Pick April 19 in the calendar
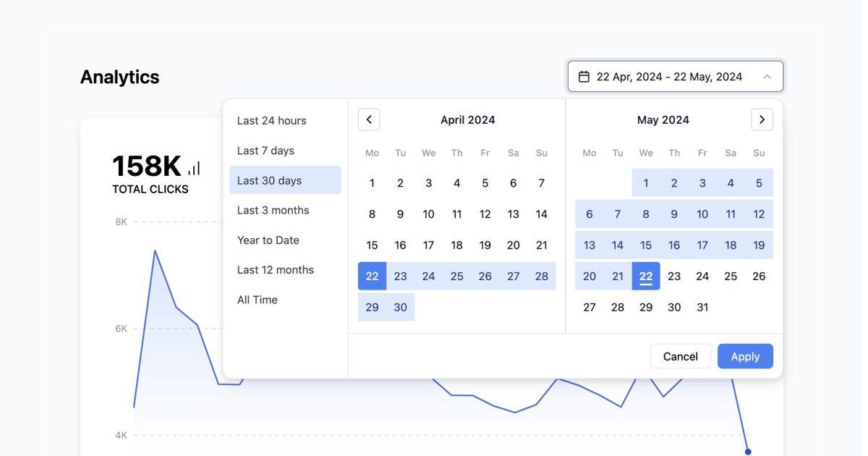 click(x=485, y=245)
